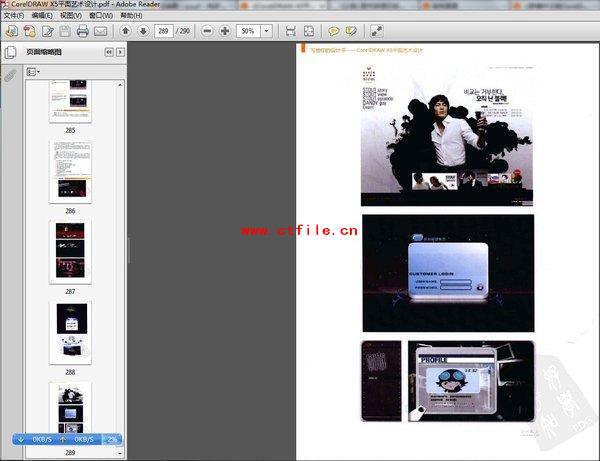Toggle fit one full page view
600x461 pixels.
coord(308,31)
